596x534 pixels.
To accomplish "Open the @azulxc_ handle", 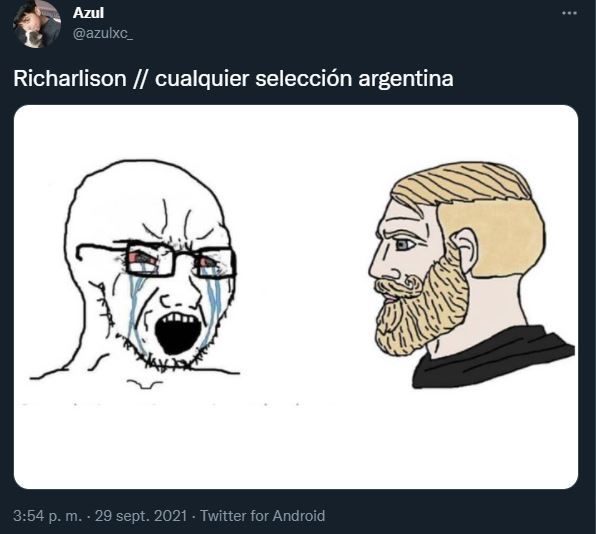I will 103,33.
